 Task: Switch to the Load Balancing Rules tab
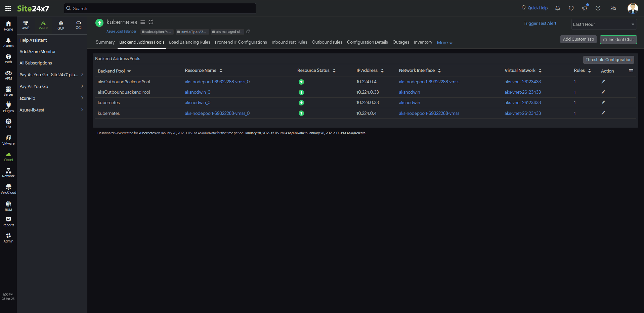[189, 42]
